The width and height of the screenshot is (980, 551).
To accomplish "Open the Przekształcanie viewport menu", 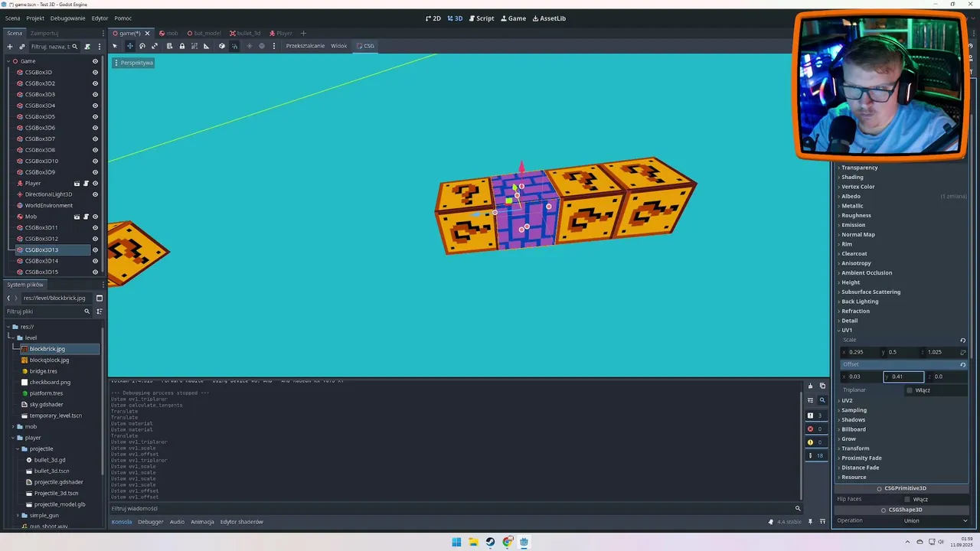I will click(305, 46).
